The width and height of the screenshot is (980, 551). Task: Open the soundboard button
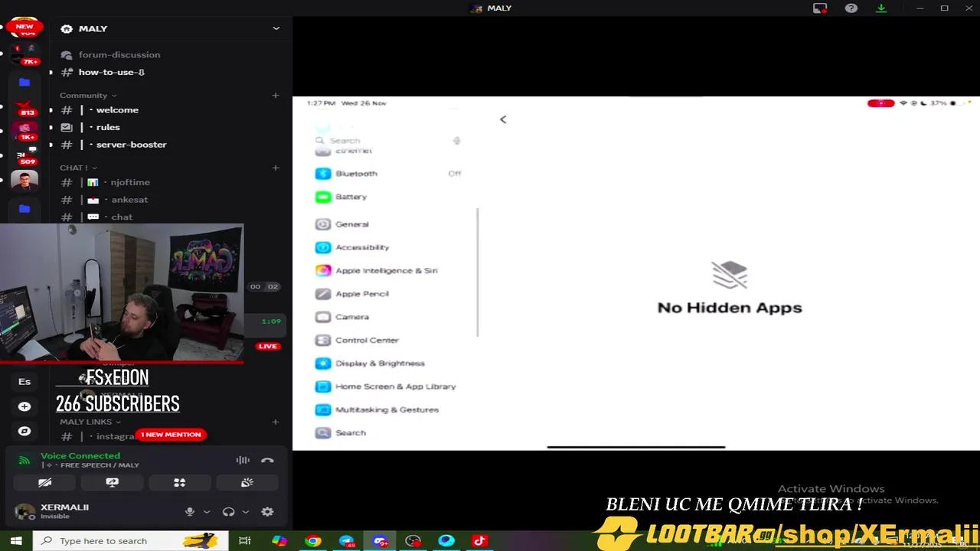click(x=247, y=483)
